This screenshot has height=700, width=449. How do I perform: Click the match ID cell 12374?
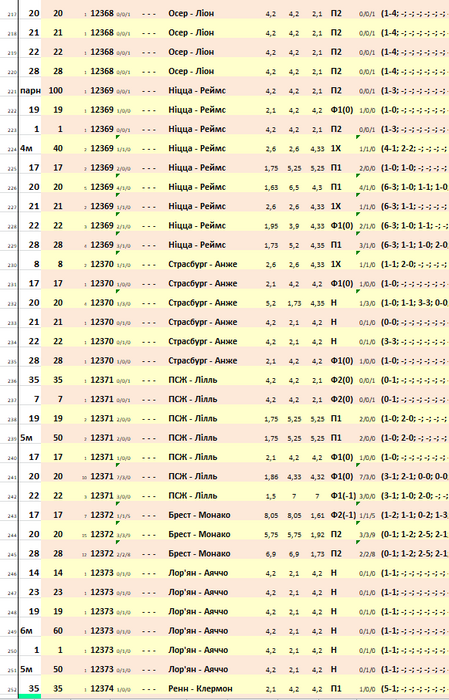102,688
